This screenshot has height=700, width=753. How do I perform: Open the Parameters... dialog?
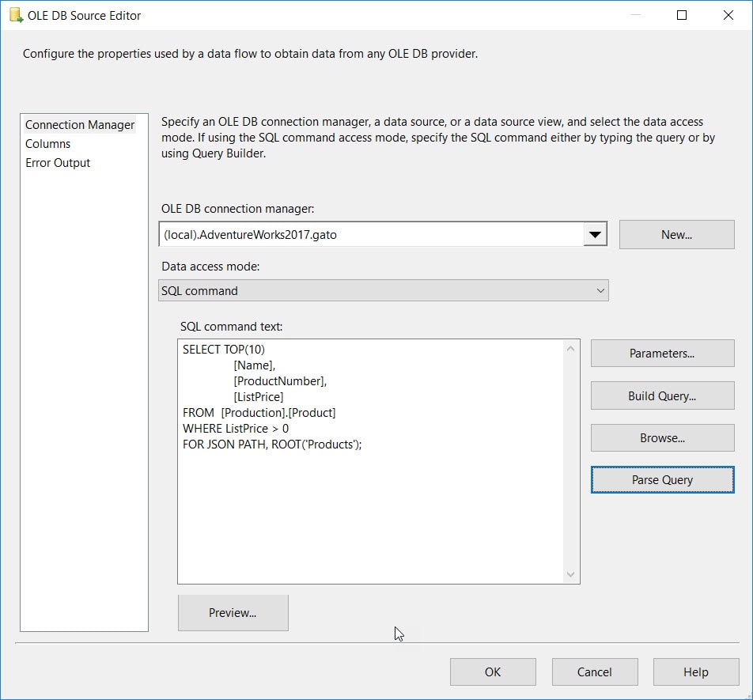tap(662, 354)
